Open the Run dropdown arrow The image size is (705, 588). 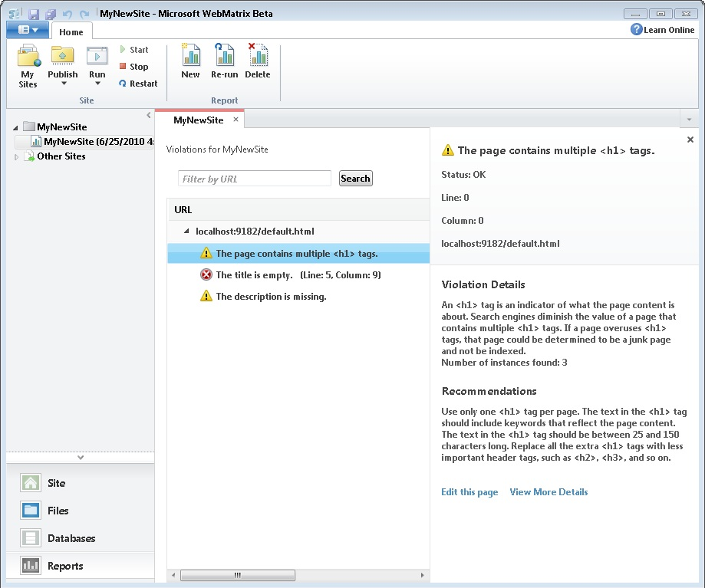pos(97,84)
